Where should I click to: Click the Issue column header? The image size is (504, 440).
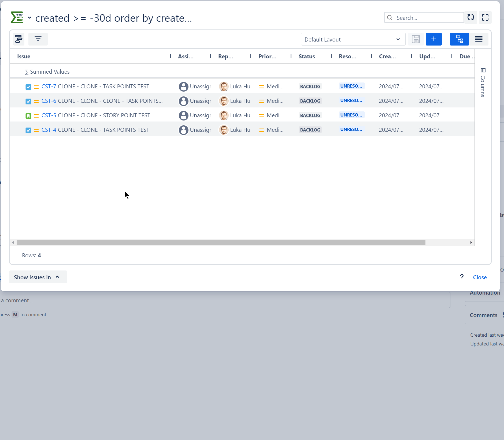[x=24, y=57]
